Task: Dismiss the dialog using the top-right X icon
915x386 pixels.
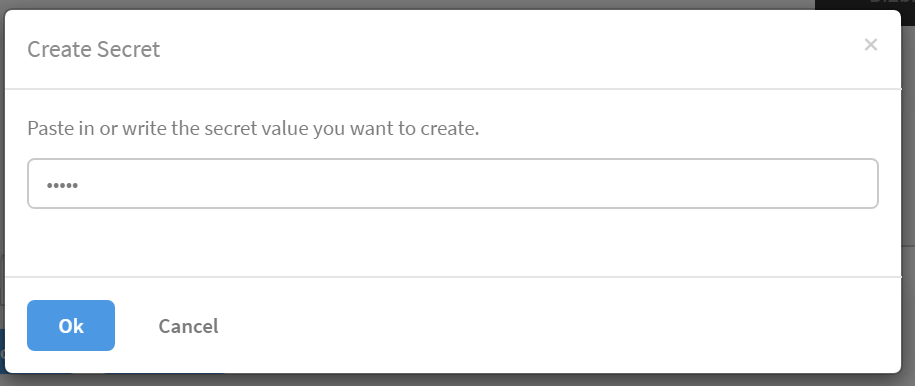Action: click(x=871, y=44)
